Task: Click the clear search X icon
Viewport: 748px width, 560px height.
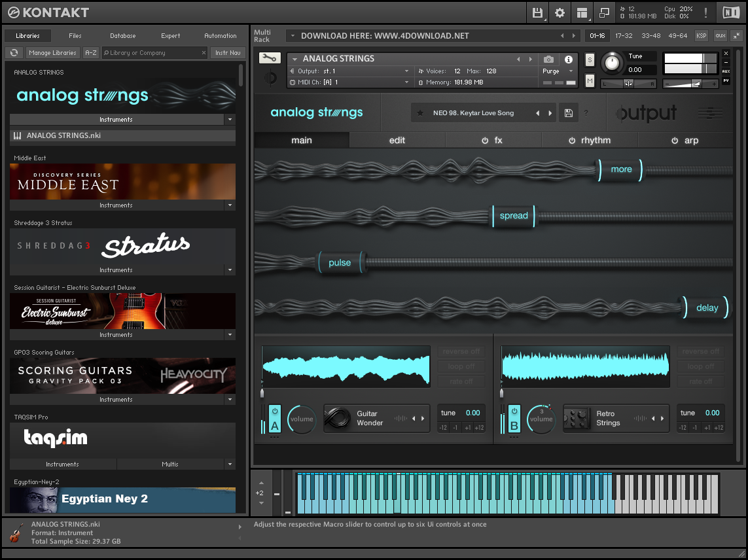Action: pos(204,53)
